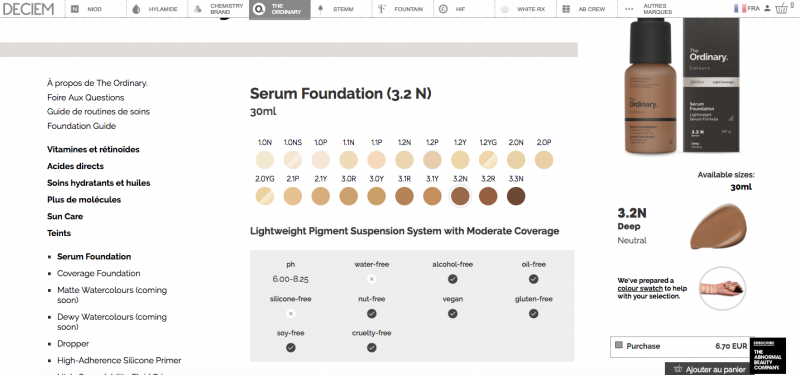
Task: Select shade swatch 1.0NS
Action: pos(293,160)
